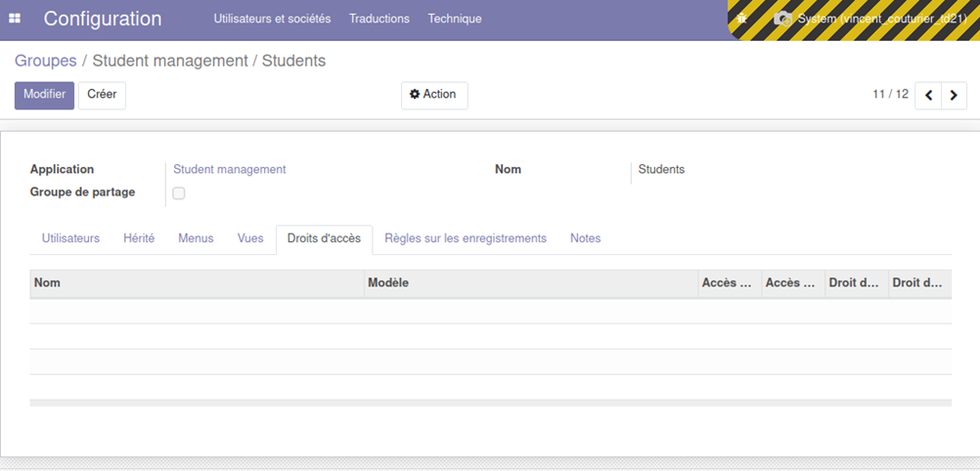Open Règles sur les enregistrements tab
The height and width of the screenshot is (471, 980).
pos(466,238)
